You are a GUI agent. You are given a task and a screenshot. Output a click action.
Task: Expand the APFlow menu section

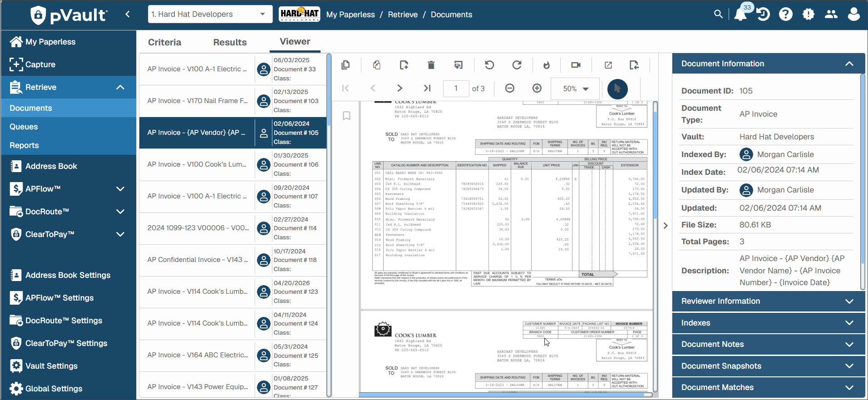120,189
